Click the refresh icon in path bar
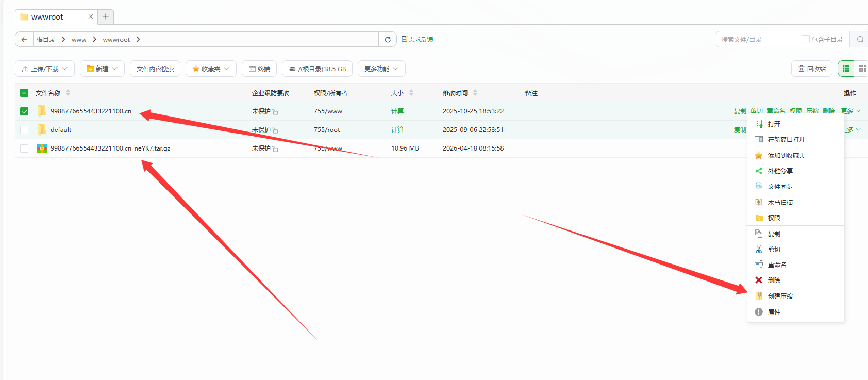Viewport: 868px width, 380px height. [388, 40]
